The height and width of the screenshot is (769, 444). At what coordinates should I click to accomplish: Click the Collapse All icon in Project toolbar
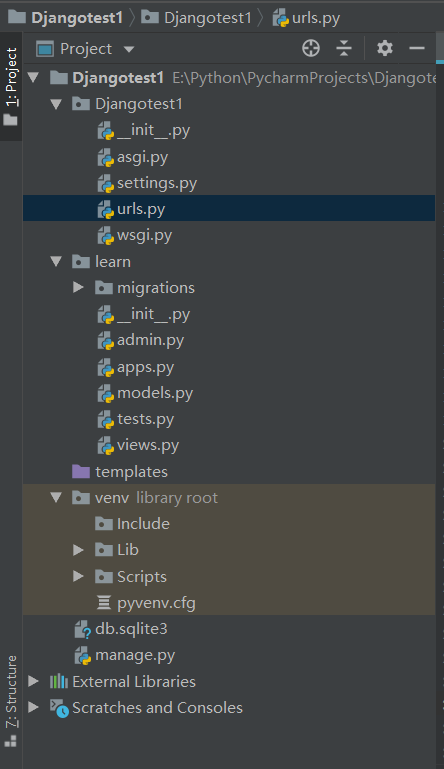[344, 49]
